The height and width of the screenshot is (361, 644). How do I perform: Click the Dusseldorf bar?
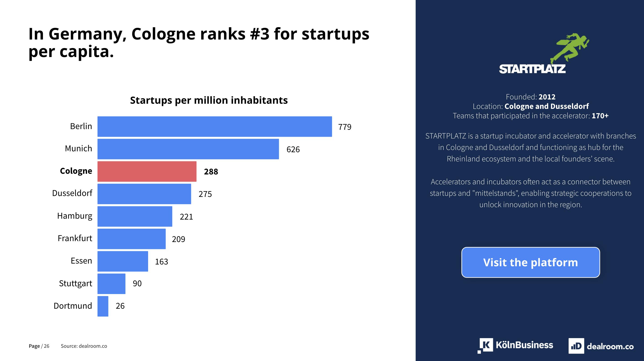[144, 194]
